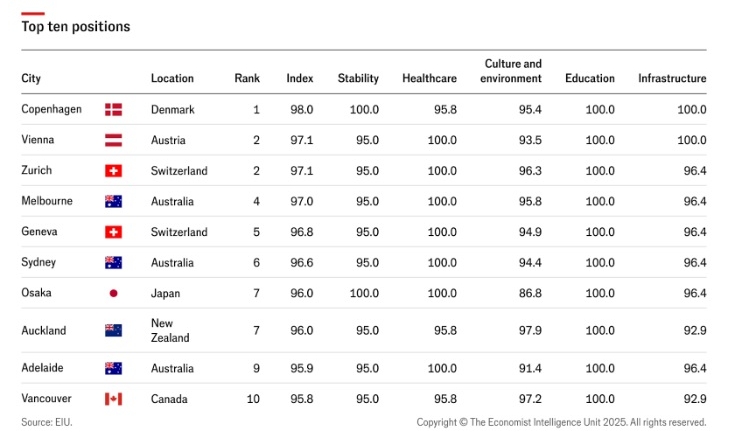Click the Healthcare column header
732x444 pixels.
(x=429, y=78)
